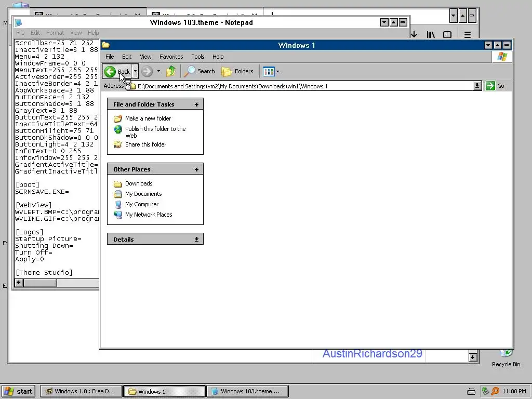Image resolution: width=532 pixels, height=399 pixels.
Task: Collapse the File and Folder Tasks panel
Action: click(x=196, y=104)
